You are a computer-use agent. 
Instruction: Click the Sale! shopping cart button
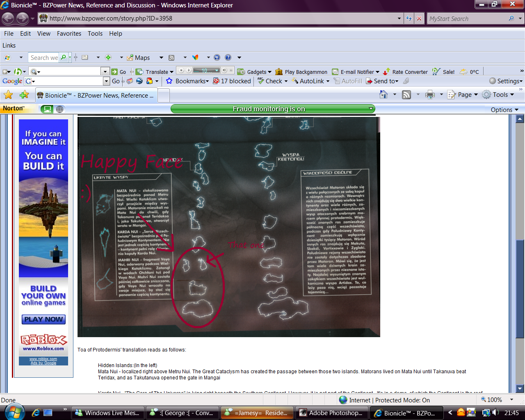point(443,72)
